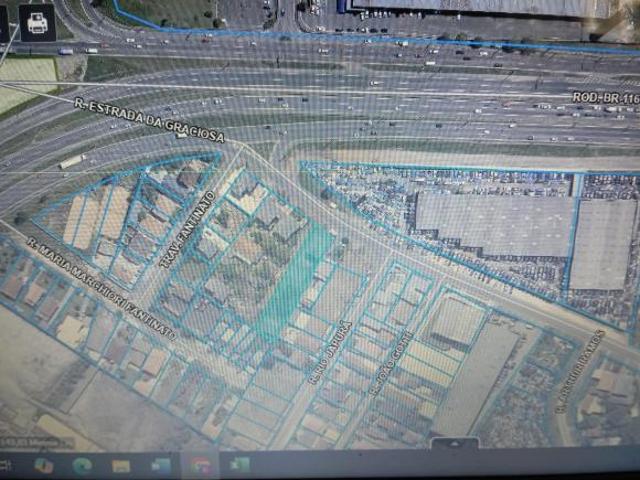Click the partially visible button left of the printer
This screenshot has height=480, width=640.
pyautogui.click(x=4, y=23)
